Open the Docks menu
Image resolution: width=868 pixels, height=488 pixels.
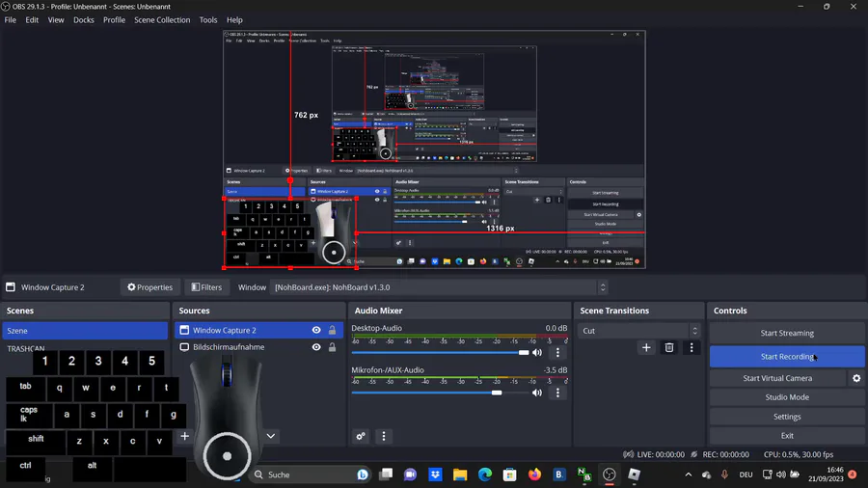pyautogui.click(x=84, y=20)
